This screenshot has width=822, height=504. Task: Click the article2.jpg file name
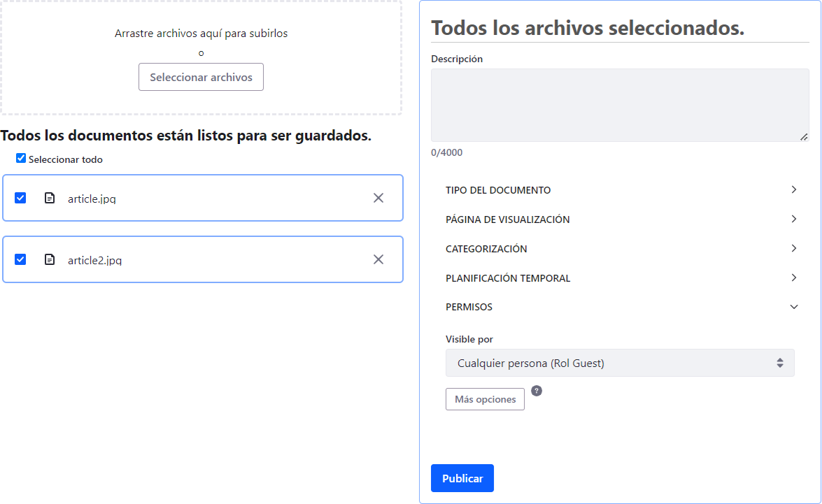pyautogui.click(x=95, y=260)
